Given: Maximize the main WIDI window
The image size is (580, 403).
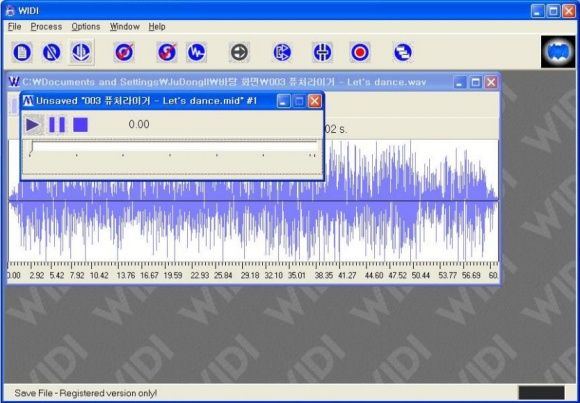Looking at the screenshot, I should [x=553, y=11].
